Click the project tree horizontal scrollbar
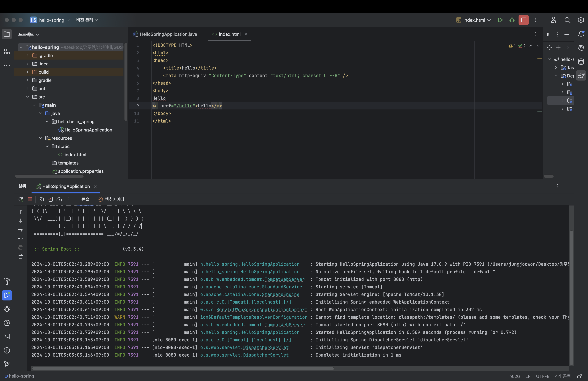The height and width of the screenshot is (381, 588). pyautogui.click(x=49, y=176)
